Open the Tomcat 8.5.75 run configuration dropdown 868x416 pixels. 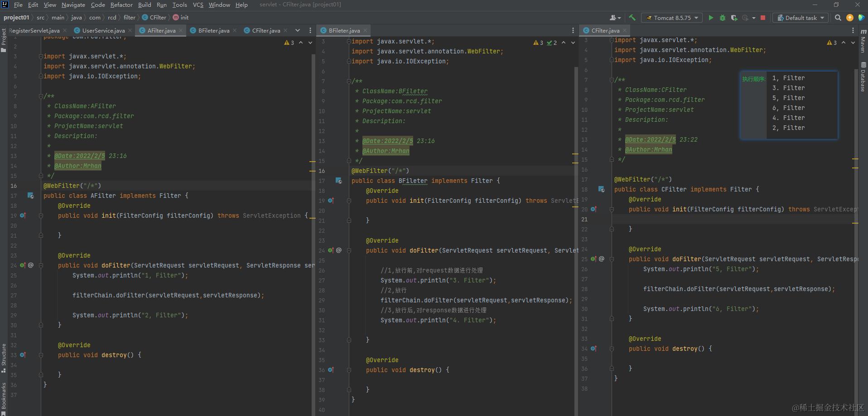point(672,18)
